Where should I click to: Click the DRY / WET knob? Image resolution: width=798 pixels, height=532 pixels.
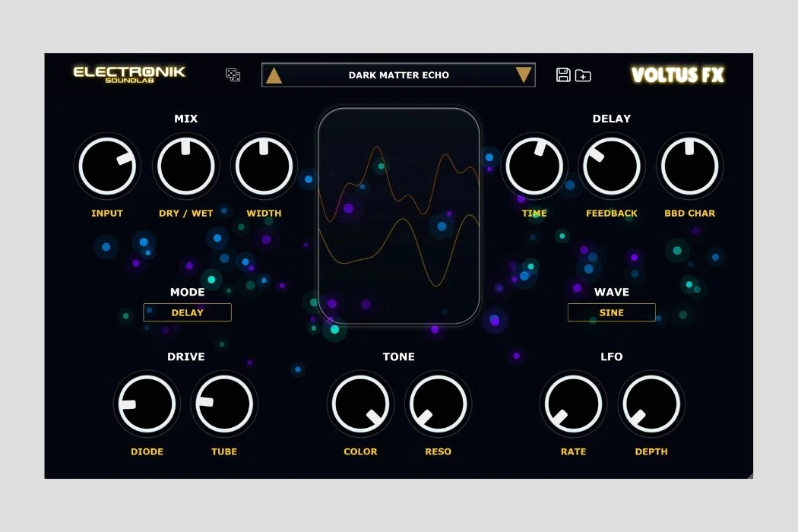click(185, 166)
